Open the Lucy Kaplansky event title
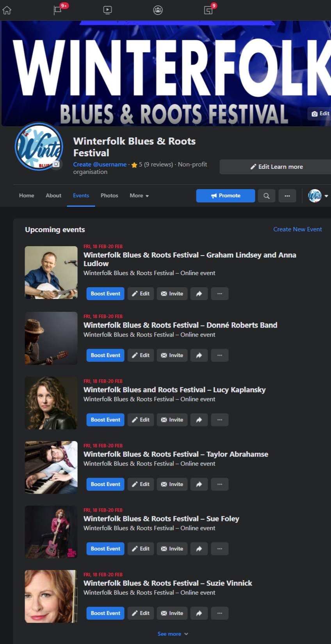Image resolution: width=331 pixels, height=644 pixels. [x=174, y=390]
